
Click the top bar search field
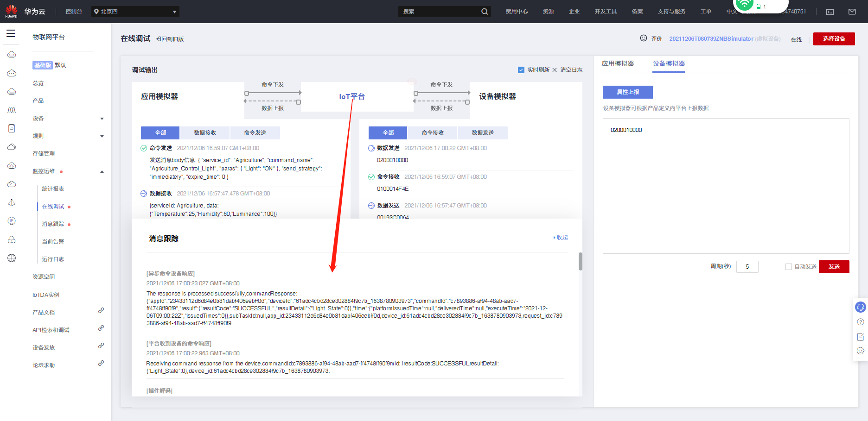(x=439, y=12)
